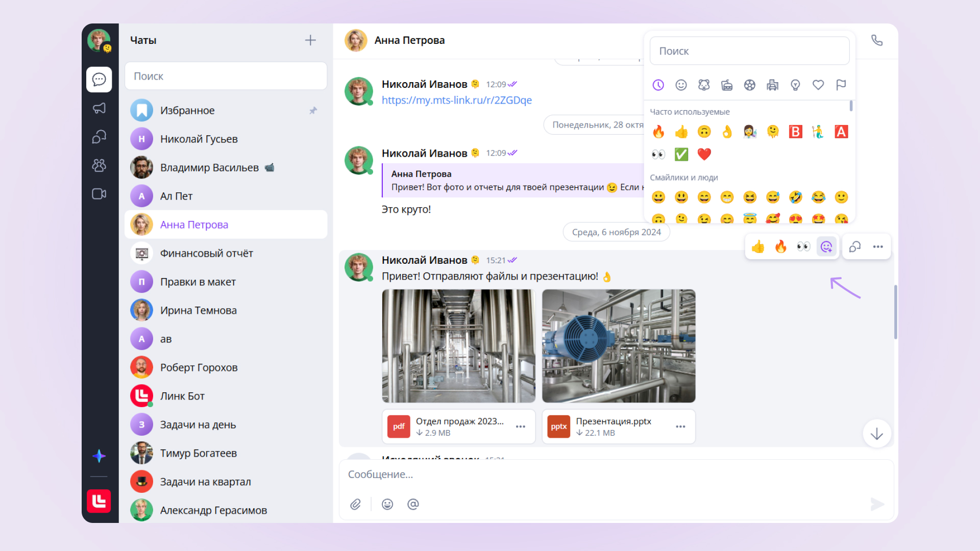This screenshot has width=980, height=551.
Task: Select the symbols heart emoji tab
Action: [818, 85]
